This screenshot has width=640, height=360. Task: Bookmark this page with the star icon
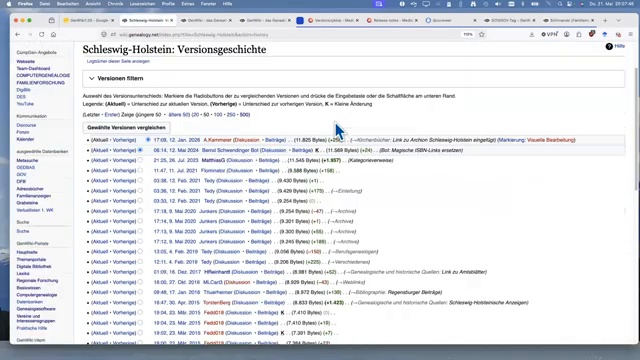click(482, 35)
